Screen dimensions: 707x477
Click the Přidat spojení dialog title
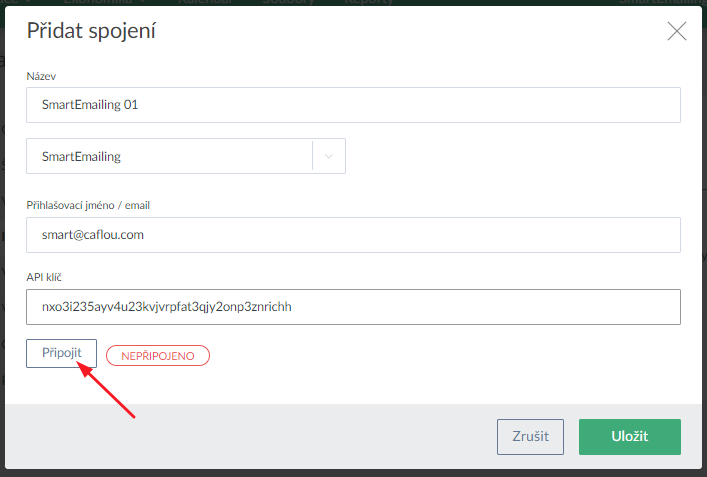click(91, 31)
